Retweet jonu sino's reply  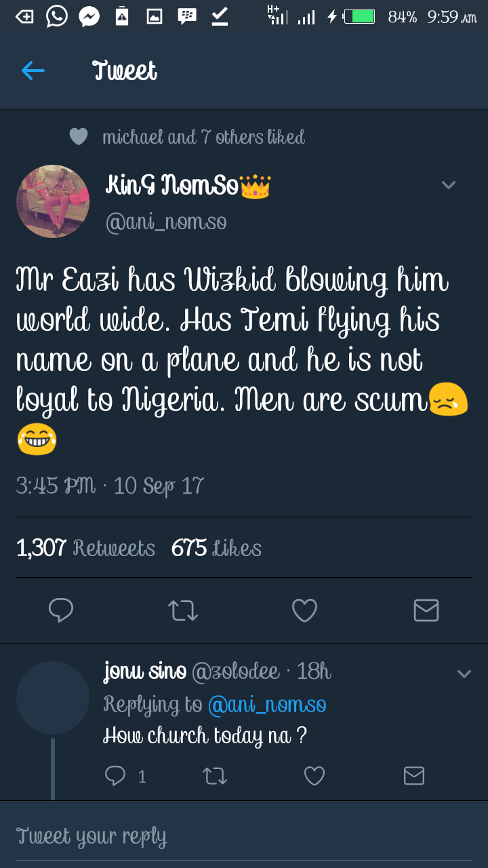[215, 776]
